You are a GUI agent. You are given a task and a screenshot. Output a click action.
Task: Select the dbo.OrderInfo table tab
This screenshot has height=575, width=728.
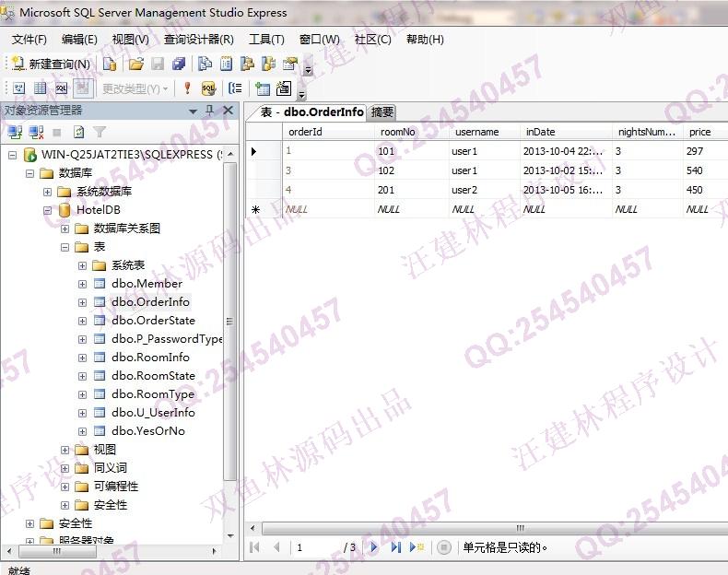pos(311,111)
